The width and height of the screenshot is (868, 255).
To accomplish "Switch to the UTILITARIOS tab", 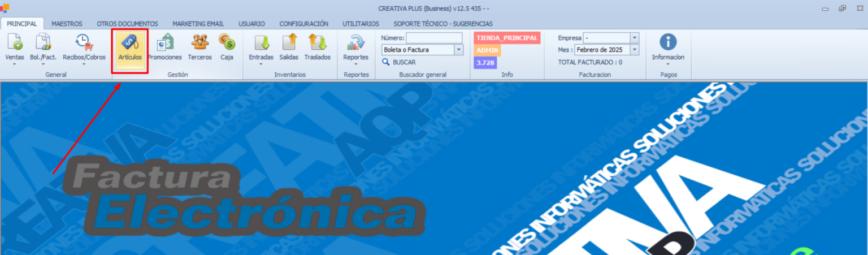I will tap(361, 24).
